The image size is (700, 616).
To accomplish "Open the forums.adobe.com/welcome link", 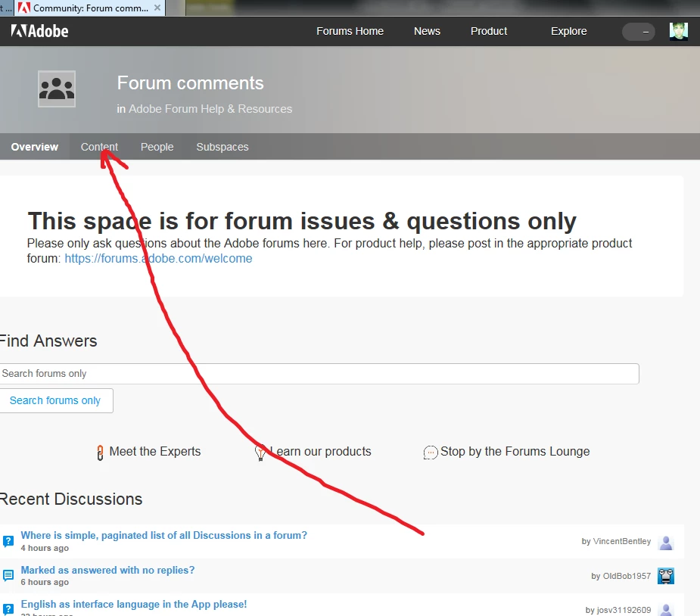I will point(158,259).
